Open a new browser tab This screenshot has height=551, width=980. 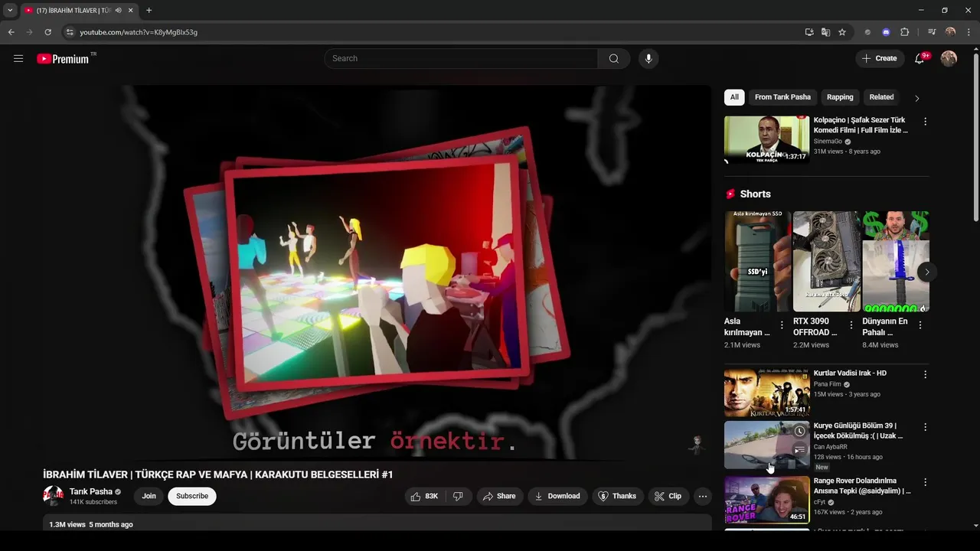[x=149, y=10]
